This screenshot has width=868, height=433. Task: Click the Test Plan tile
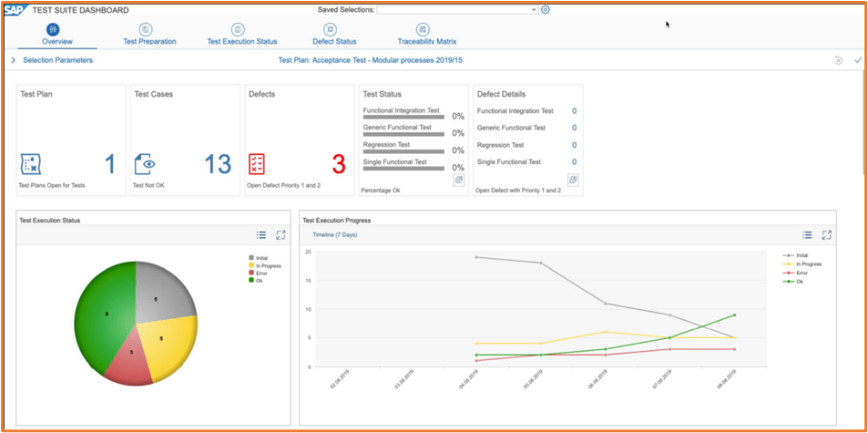pos(71,140)
